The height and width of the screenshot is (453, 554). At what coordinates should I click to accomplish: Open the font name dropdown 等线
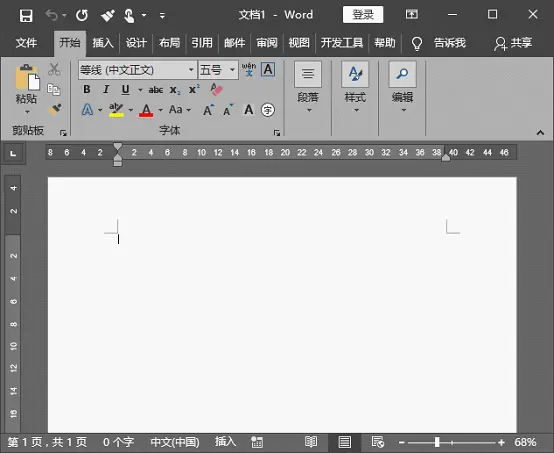click(x=137, y=70)
